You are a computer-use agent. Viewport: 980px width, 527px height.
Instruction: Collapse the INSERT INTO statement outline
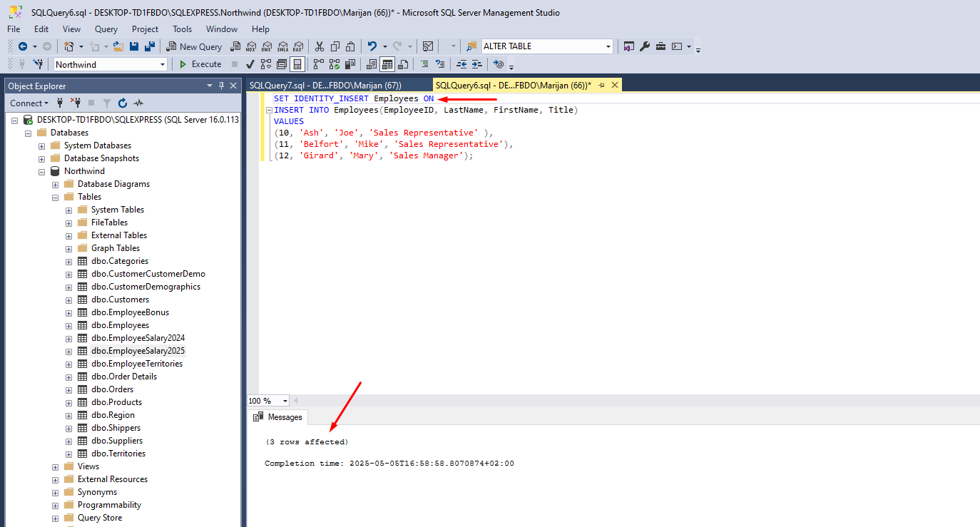[x=268, y=110]
